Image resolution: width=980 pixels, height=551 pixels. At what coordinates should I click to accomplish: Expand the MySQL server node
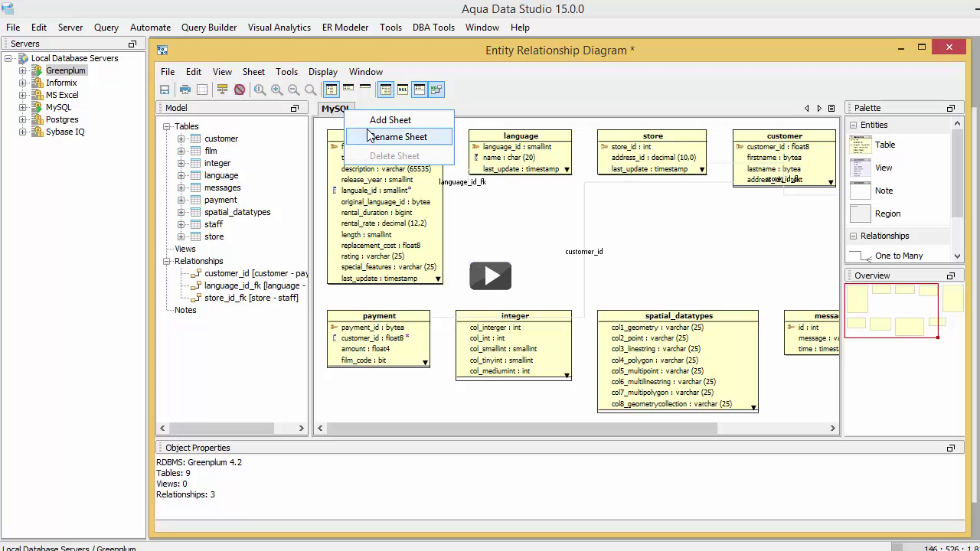22,107
